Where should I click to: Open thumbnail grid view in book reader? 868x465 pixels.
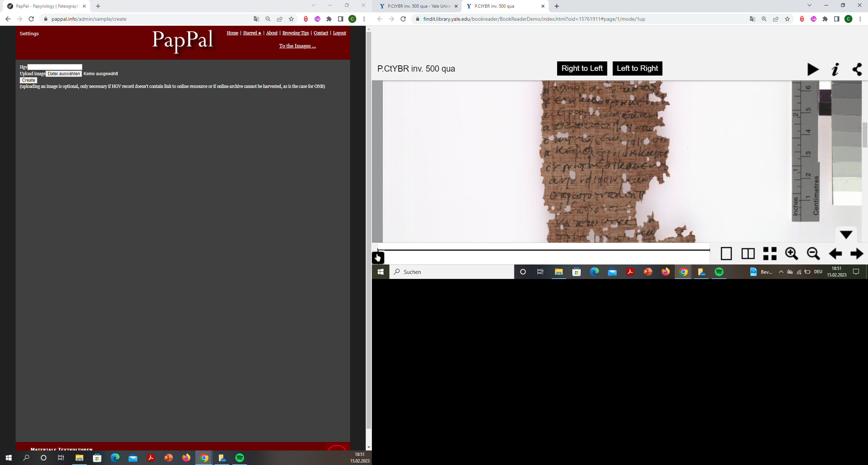[770, 254]
